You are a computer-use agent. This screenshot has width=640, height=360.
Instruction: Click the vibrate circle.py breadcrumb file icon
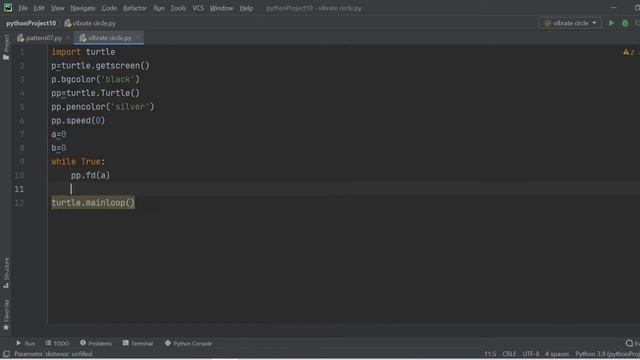pyautogui.click(x=68, y=23)
